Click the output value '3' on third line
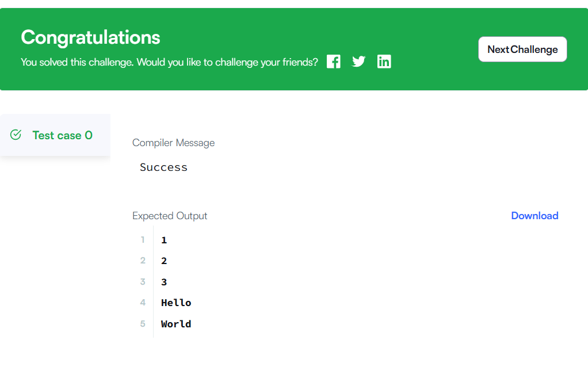 pyautogui.click(x=164, y=282)
